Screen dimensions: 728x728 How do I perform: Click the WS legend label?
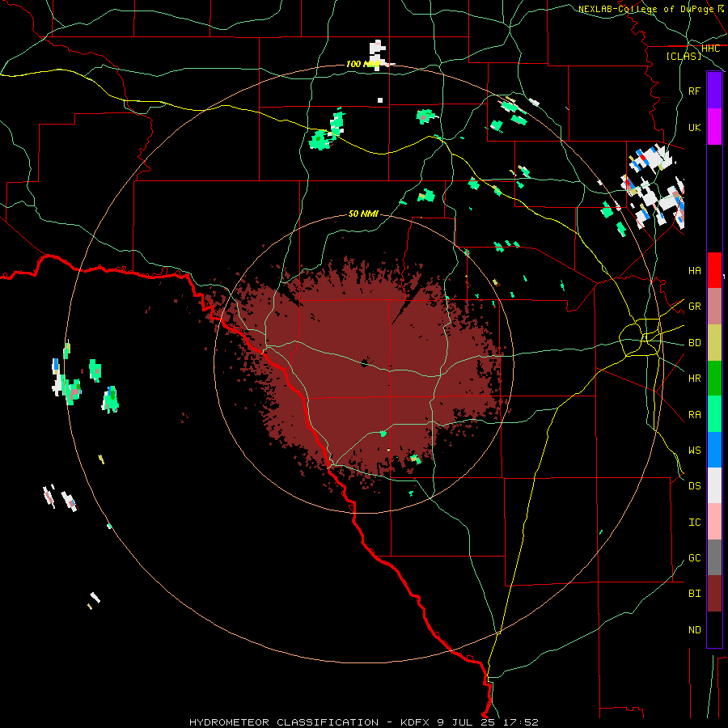694,450
